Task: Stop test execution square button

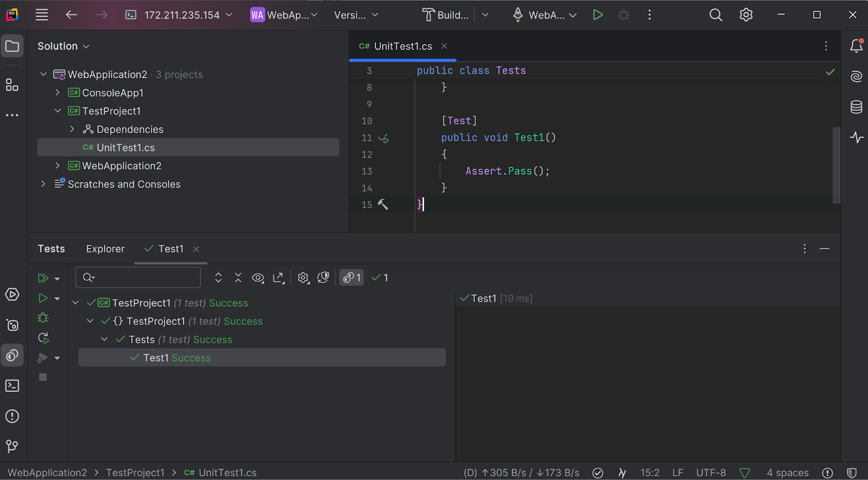Action: pyautogui.click(x=43, y=377)
